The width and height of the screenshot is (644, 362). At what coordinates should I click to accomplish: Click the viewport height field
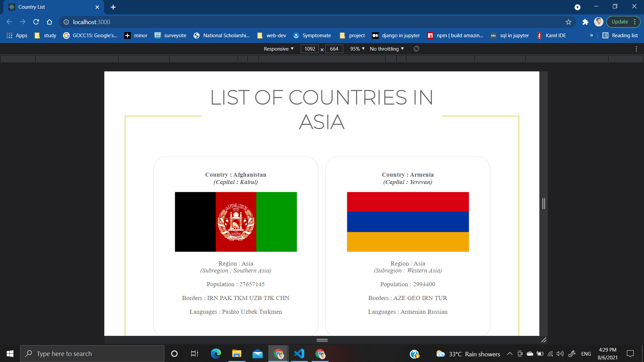click(x=334, y=49)
